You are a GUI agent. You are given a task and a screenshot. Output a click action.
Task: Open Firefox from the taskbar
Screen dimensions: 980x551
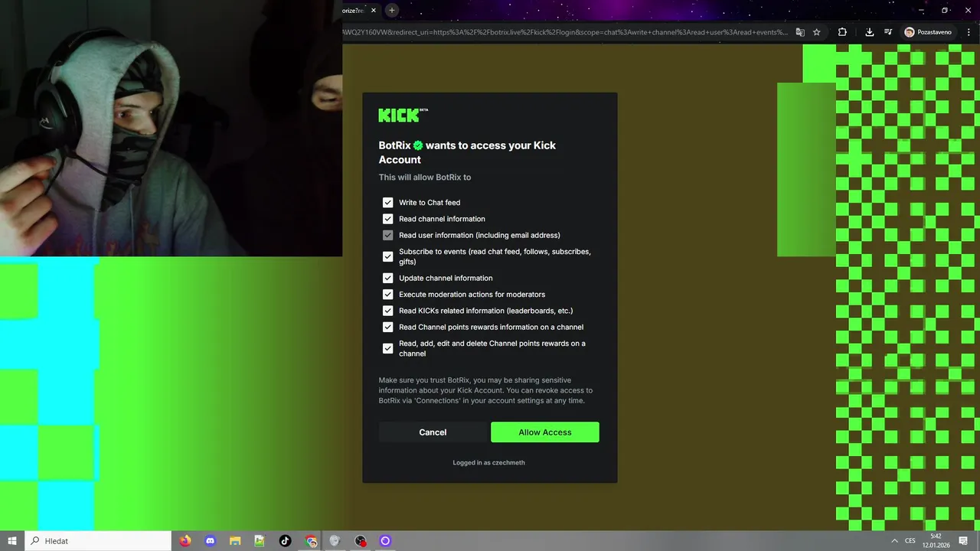(x=186, y=541)
